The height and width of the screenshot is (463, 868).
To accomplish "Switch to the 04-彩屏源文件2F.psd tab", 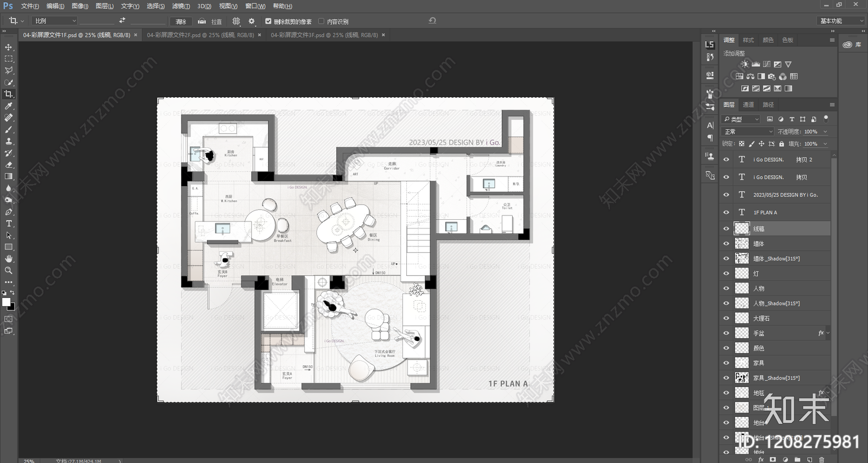I will click(200, 35).
